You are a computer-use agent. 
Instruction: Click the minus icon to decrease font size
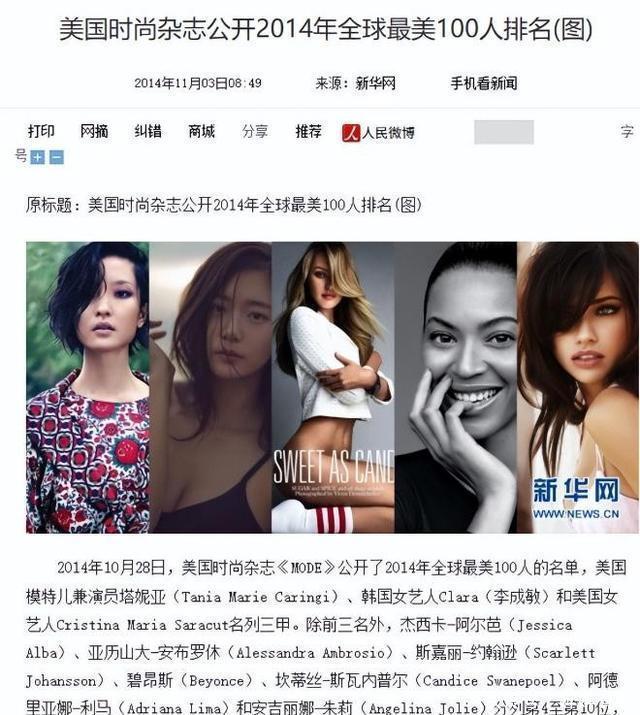57,157
